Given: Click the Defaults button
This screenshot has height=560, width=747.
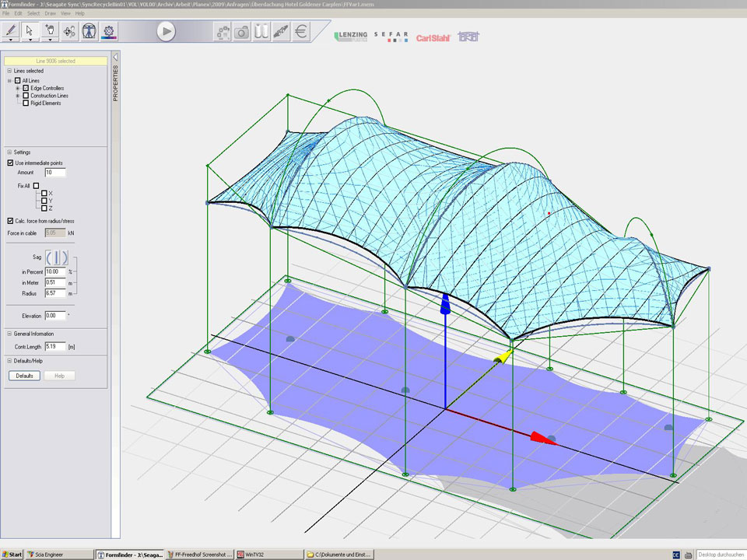Looking at the screenshot, I should [24, 376].
